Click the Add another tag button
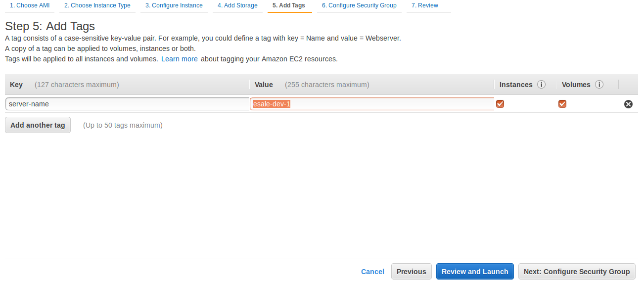The image size is (644, 284). point(38,125)
